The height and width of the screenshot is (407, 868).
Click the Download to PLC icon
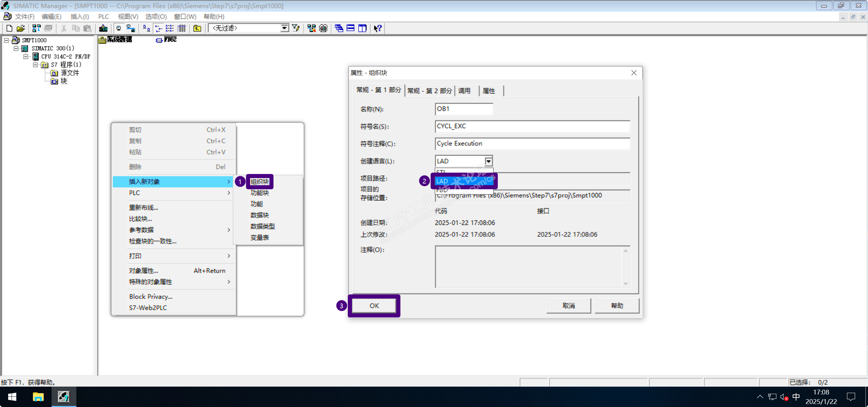coord(103,28)
